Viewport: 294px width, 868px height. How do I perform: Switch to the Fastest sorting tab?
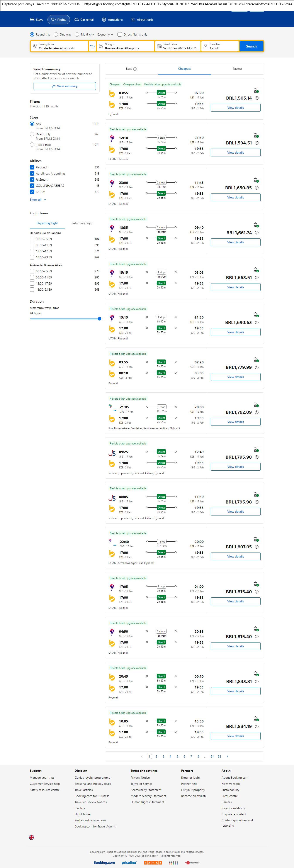(237, 69)
